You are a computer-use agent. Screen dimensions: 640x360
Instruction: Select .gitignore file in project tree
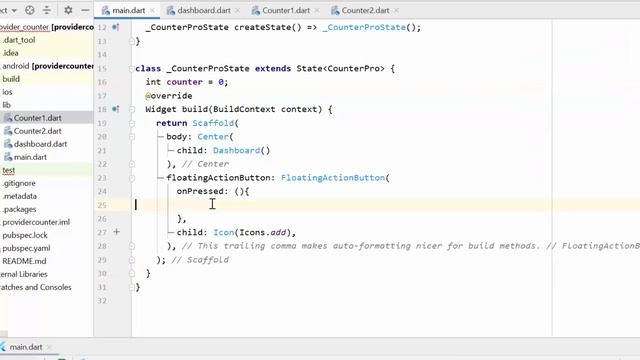(x=19, y=183)
